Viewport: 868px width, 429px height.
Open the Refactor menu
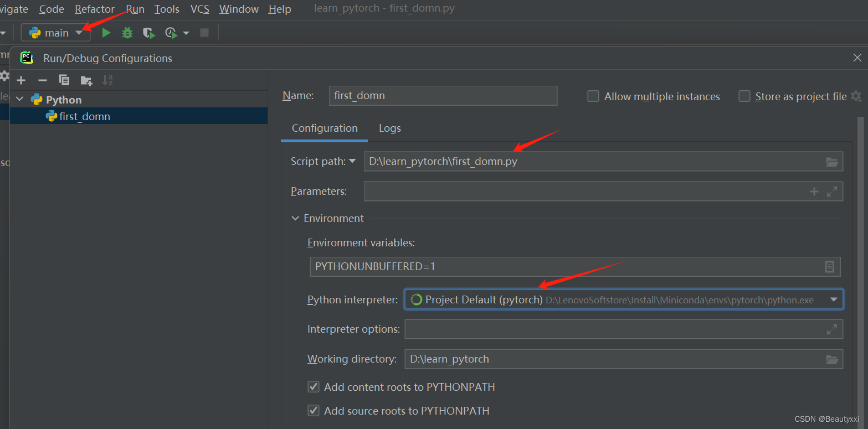[95, 9]
